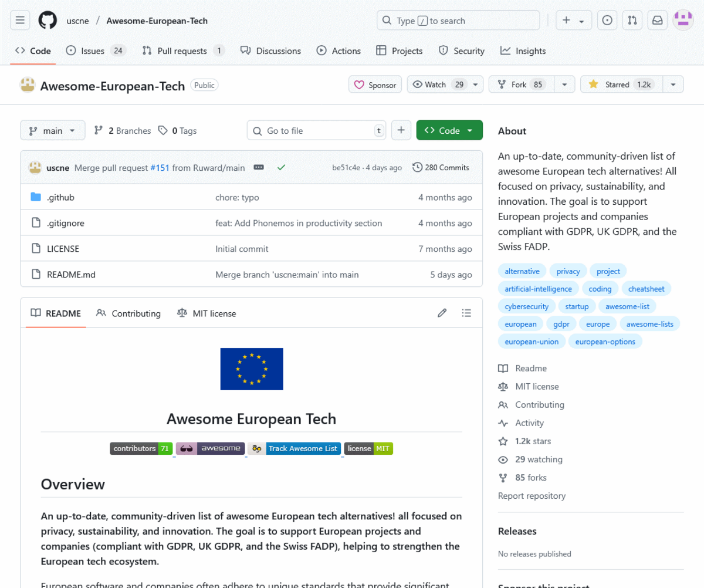704x588 pixels.
Task: Open the 280 Commits history link
Action: tap(441, 167)
